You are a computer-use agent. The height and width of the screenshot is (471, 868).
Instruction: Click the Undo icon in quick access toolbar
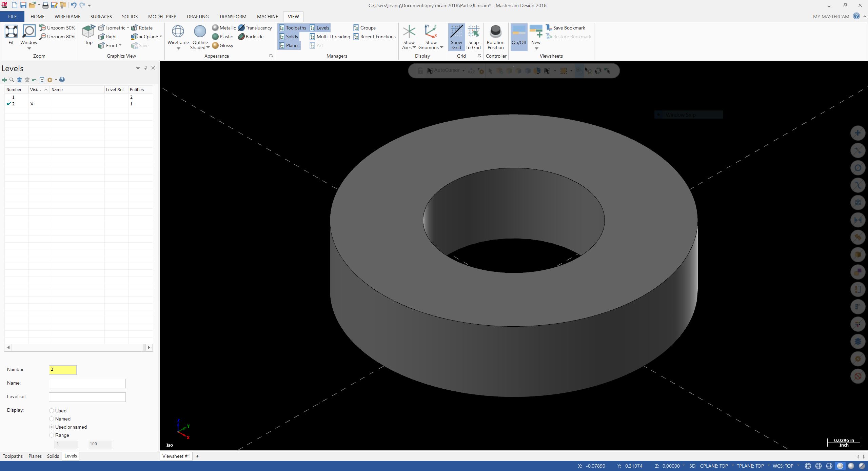click(x=73, y=5)
